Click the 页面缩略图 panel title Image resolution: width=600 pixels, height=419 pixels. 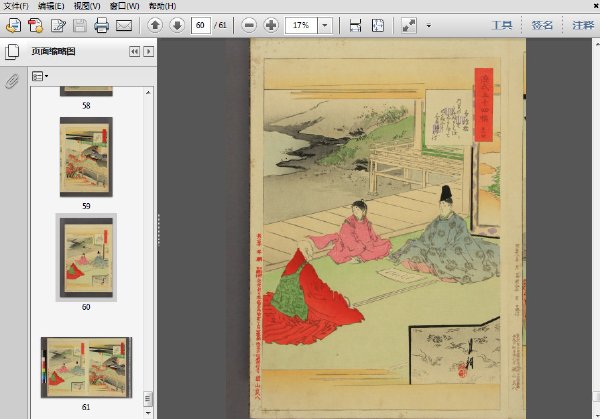[53, 51]
